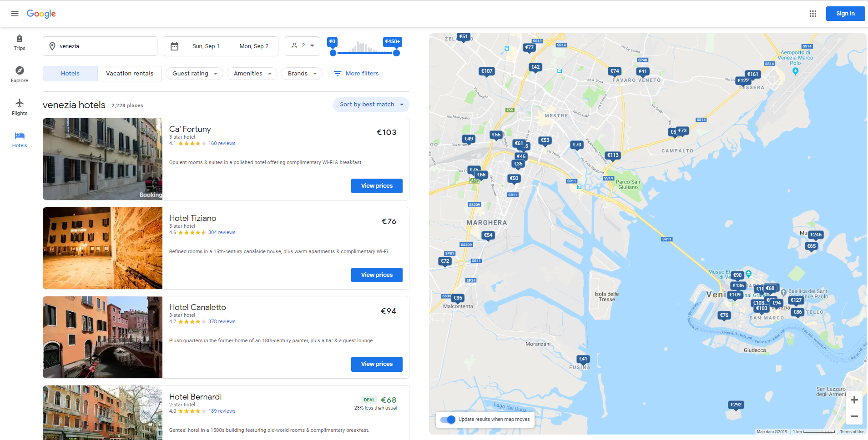Select the €54 map marker in Marghera
868x440 pixels.
(488, 235)
